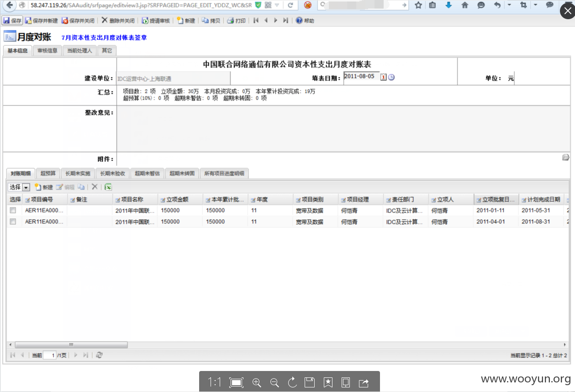
Task: Click 提请审核 submit for review
Action: click(156, 21)
